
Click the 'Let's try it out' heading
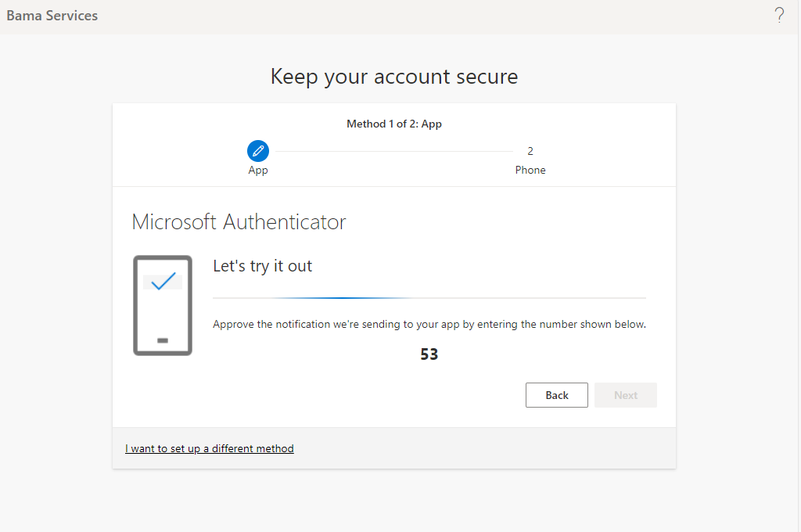tap(263, 266)
